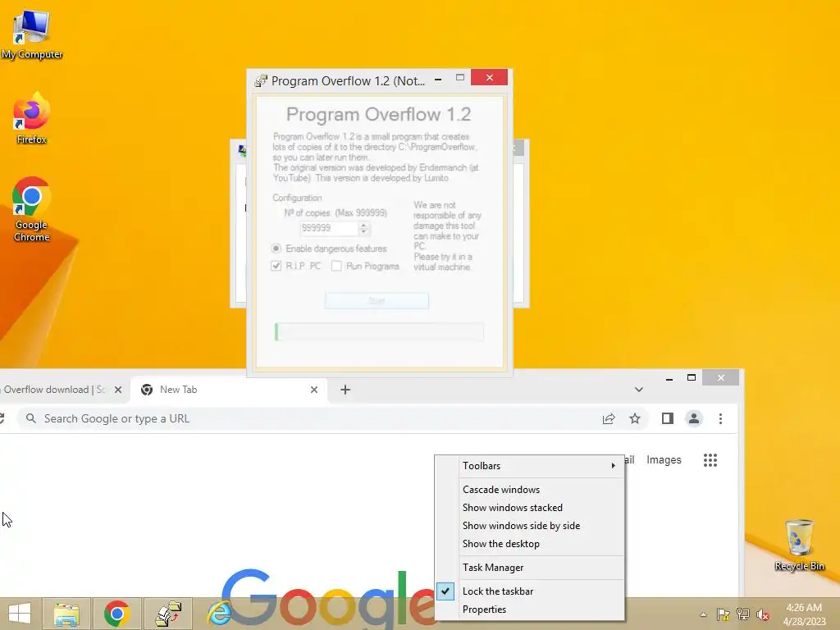Expand the Toolbars submenu
The image size is (840, 630).
tap(541, 466)
